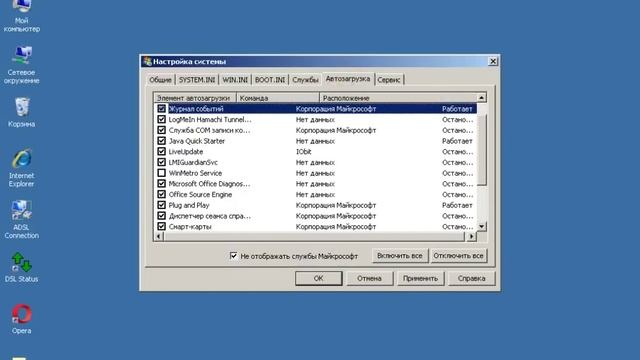Select the LiveUpdate row text
The width and height of the screenshot is (640, 360).
[x=186, y=151]
